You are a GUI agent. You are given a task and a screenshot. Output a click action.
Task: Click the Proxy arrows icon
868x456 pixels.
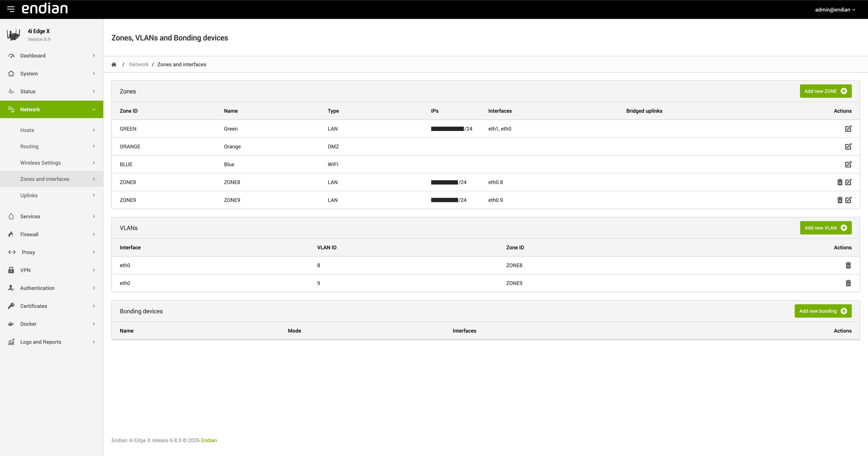pos(12,252)
